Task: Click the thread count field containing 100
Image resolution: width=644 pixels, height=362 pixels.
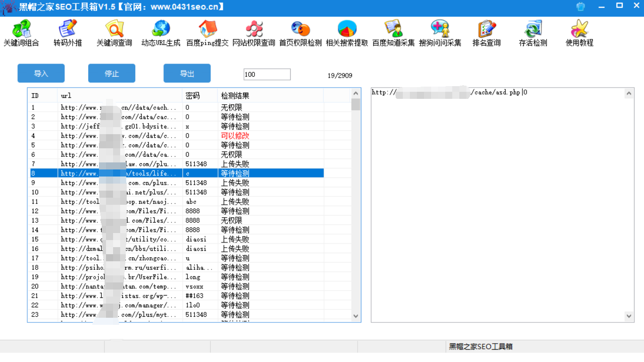Action: [x=267, y=74]
